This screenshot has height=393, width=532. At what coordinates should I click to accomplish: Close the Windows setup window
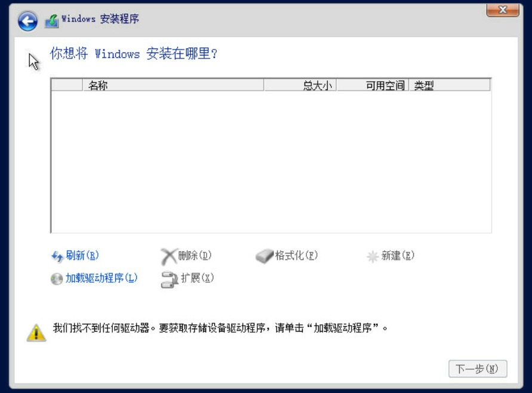pos(503,10)
